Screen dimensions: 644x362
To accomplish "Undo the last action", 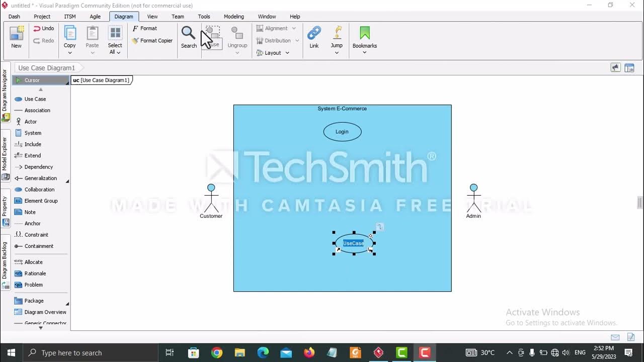I will point(44,29).
